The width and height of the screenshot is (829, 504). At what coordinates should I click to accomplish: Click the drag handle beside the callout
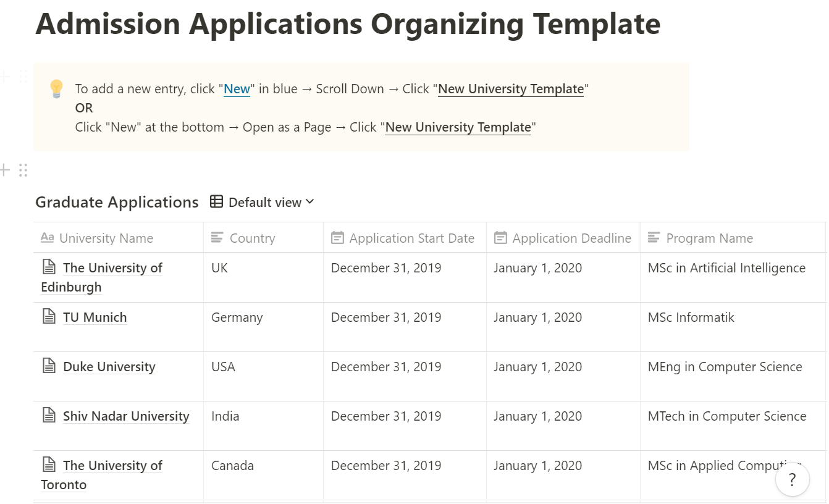23,77
